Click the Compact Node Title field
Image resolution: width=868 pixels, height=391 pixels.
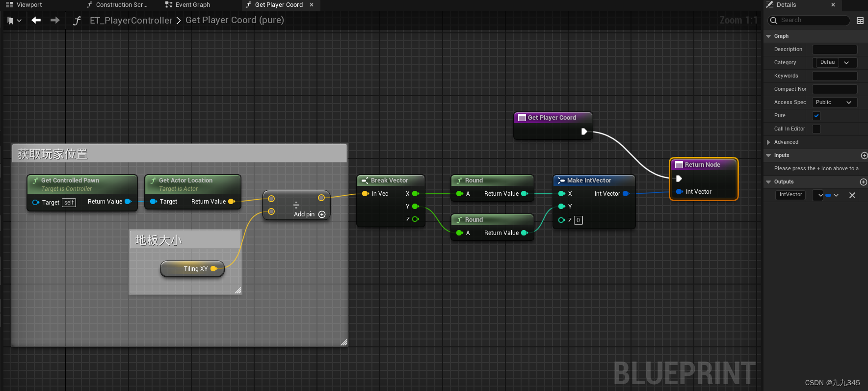835,89
